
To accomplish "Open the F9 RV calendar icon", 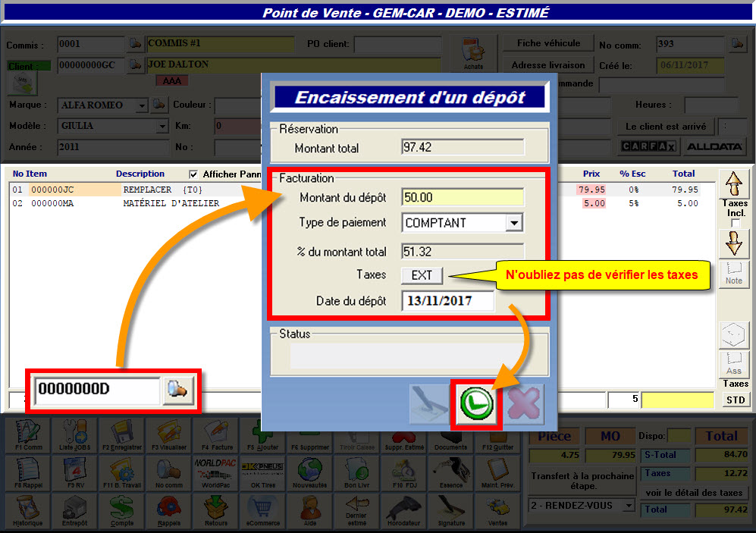I will (75, 473).
